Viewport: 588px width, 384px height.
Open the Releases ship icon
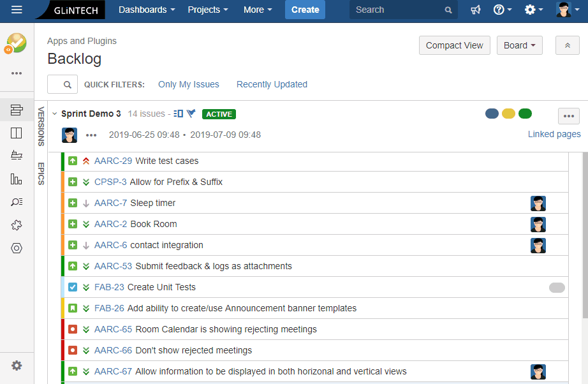coord(17,155)
